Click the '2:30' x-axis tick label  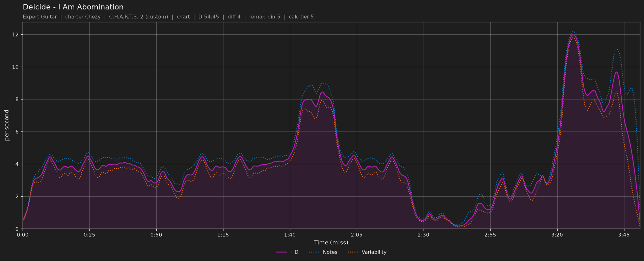point(423,235)
